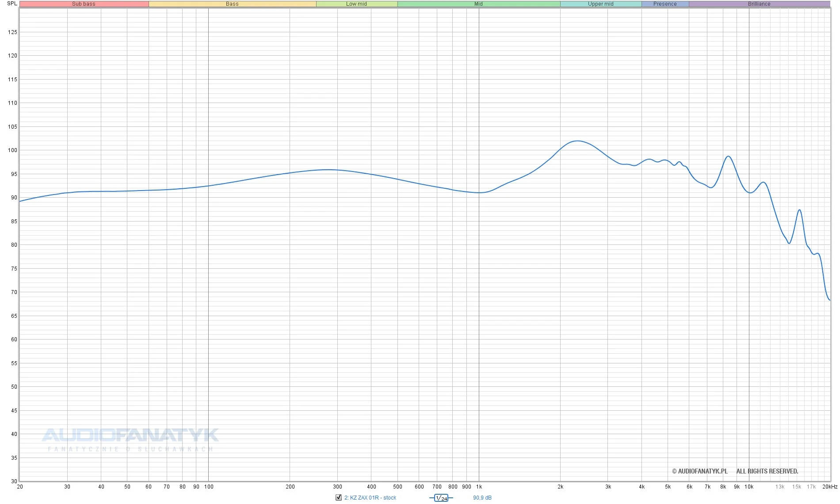Click the 125 level on SPL axis

click(x=12, y=32)
